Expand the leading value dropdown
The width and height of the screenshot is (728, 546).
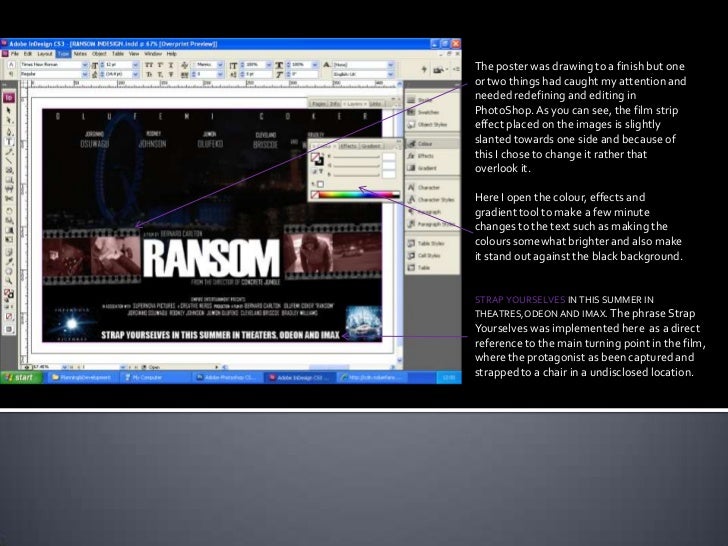tap(136, 74)
